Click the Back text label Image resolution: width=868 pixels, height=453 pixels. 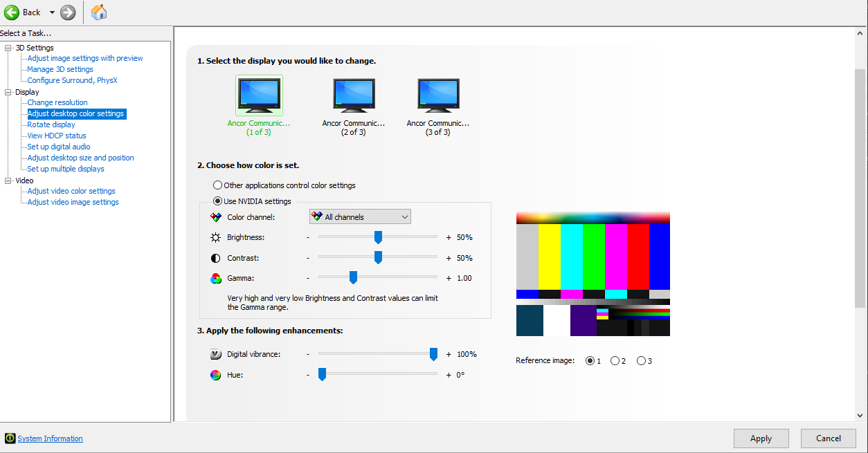32,12
